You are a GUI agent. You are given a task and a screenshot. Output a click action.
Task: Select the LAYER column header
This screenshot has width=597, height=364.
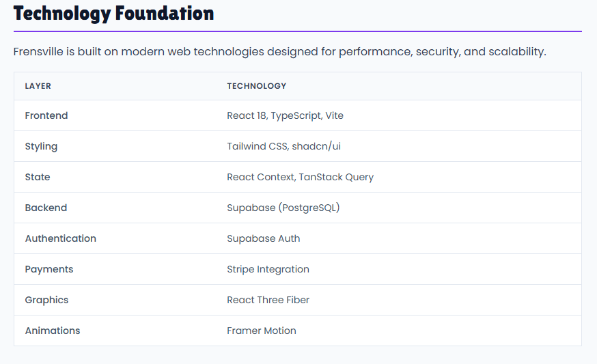click(x=38, y=86)
